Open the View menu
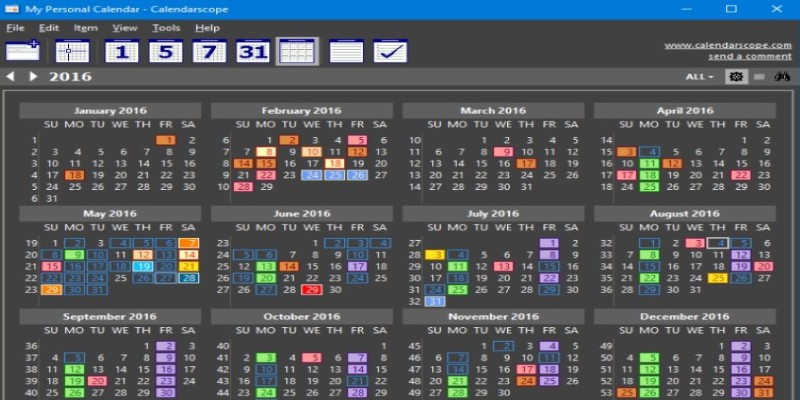800x400 pixels. click(x=125, y=28)
